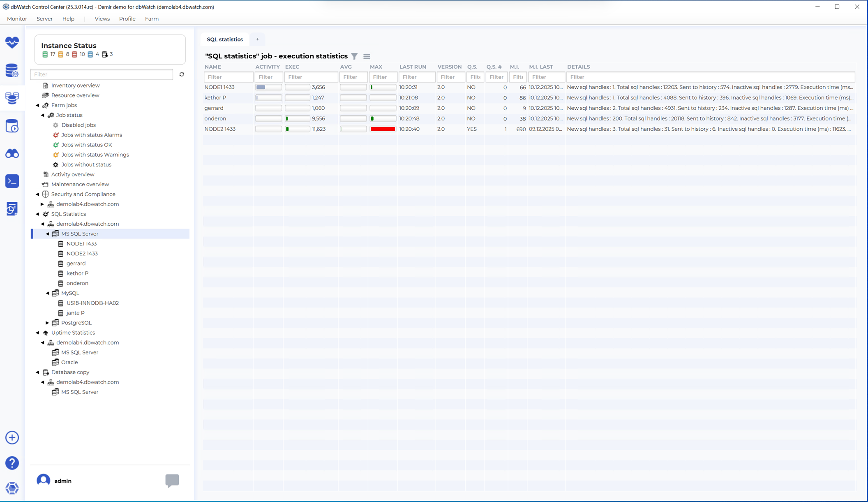The height and width of the screenshot is (502, 868).
Task: Refresh the tree with the reload icon
Action: (182, 74)
